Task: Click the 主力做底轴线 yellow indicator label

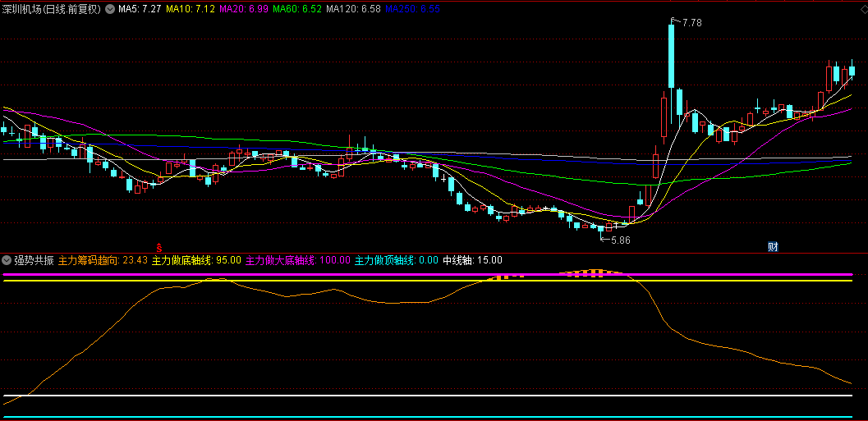Action: click(x=196, y=260)
